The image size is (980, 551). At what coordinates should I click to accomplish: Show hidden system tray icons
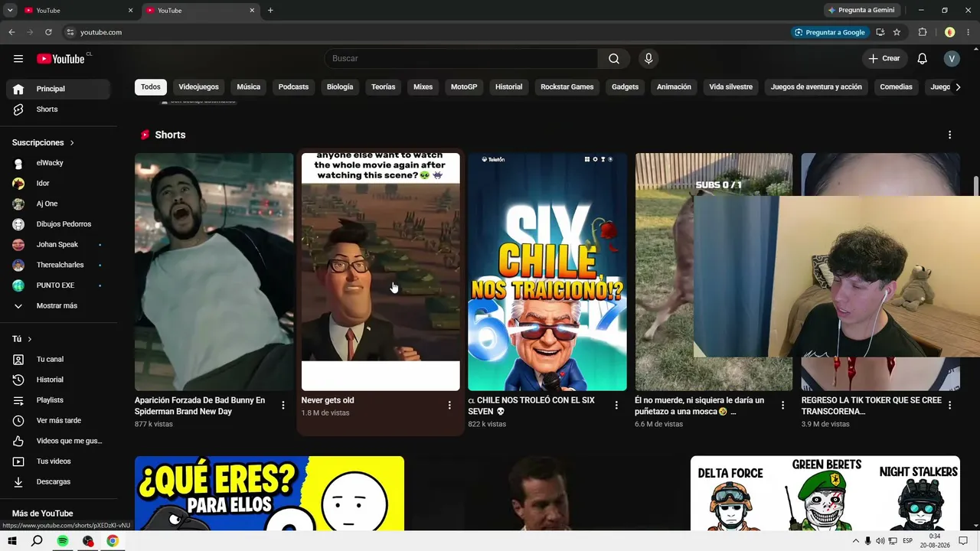(x=855, y=541)
